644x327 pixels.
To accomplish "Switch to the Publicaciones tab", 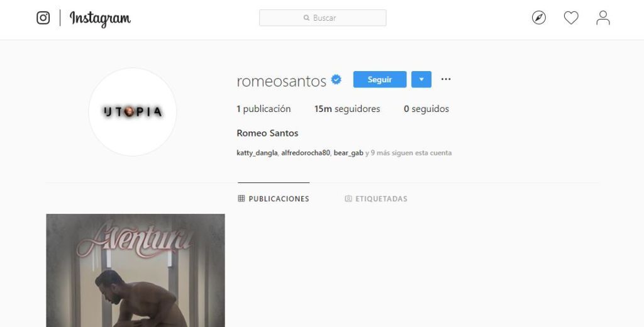I will click(274, 199).
